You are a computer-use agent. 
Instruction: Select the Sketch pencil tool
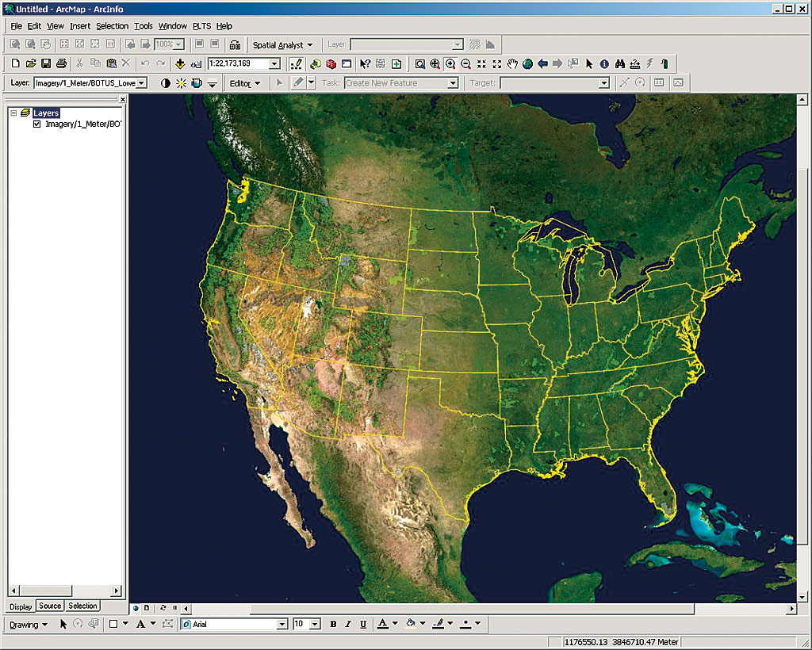[298, 82]
